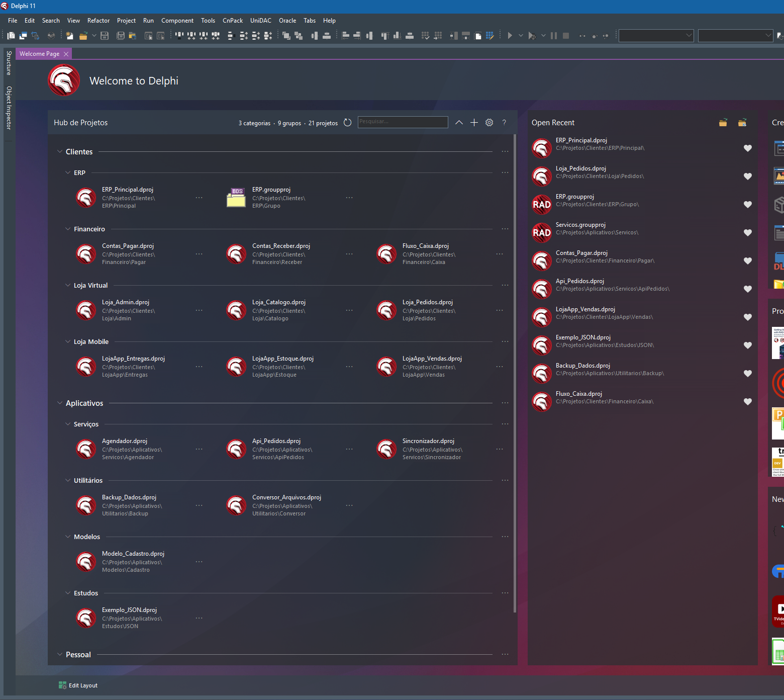Click the Pesquisar search field
Image resolution: width=784 pixels, height=700 pixels.
(x=403, y=122)
